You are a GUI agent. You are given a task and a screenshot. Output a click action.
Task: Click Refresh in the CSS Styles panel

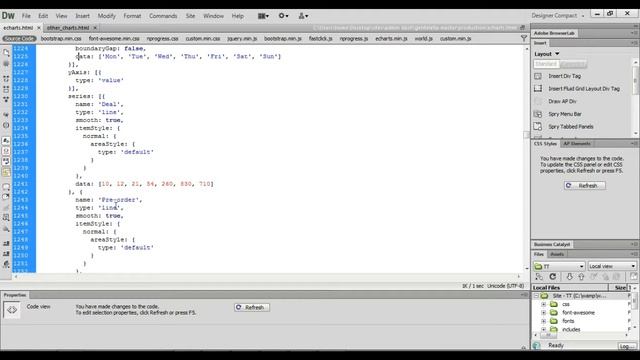(585, 186)
